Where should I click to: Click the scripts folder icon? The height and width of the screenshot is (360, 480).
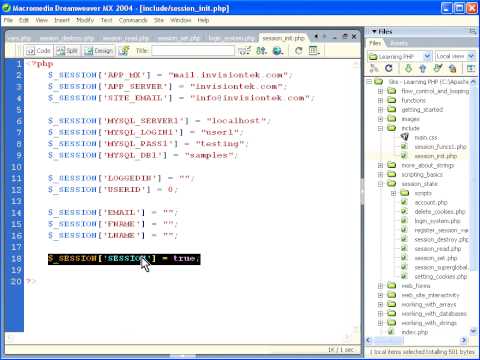click(x=404, y=193)
